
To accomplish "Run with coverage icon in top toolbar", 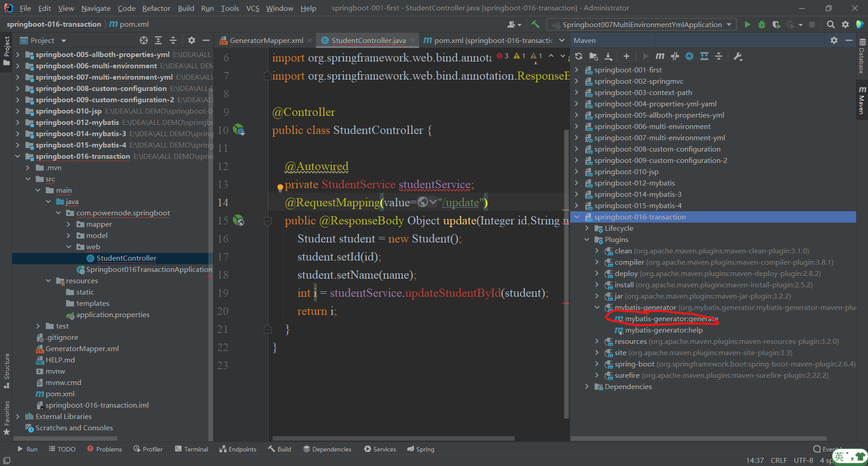I will (x=776, y=24).
